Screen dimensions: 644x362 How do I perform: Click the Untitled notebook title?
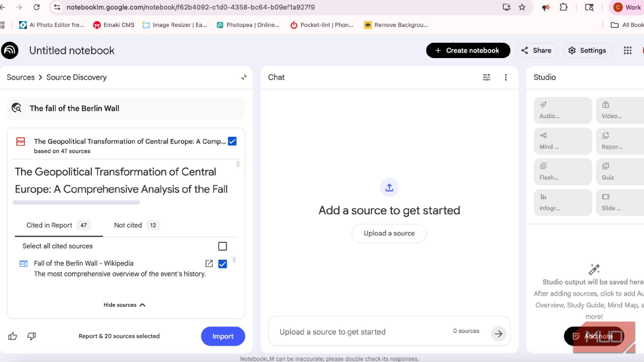[72, 51]
